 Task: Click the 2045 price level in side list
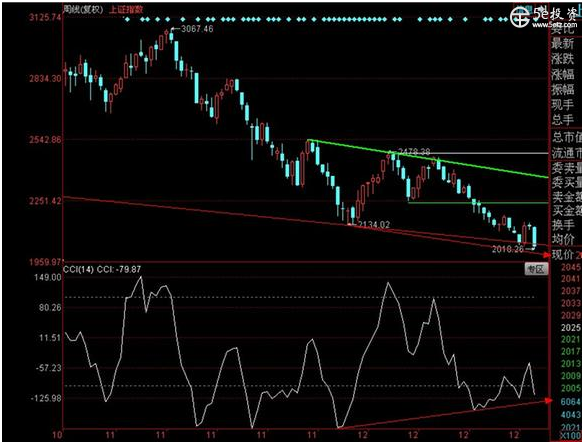click(x=571, y=267)
